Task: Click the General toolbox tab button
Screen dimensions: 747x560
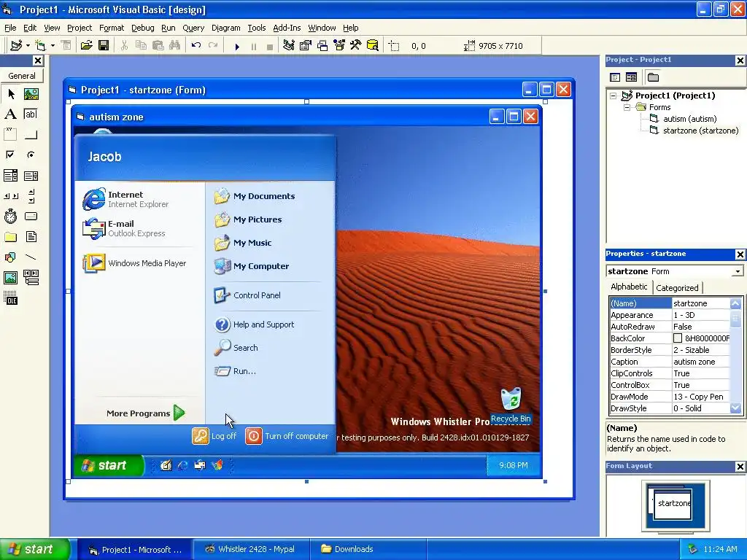Action: pyautogui.click(x=22, y=76)
